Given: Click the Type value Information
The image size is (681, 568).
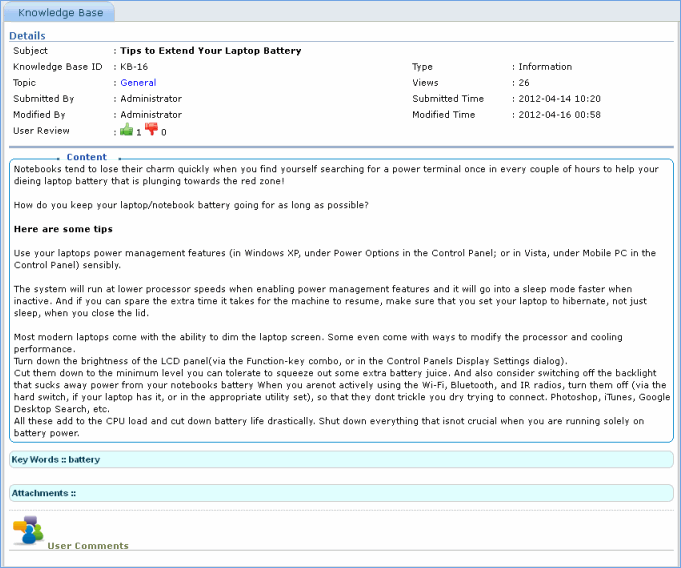Looking at the screenshot, I should [x=545, y=67].
